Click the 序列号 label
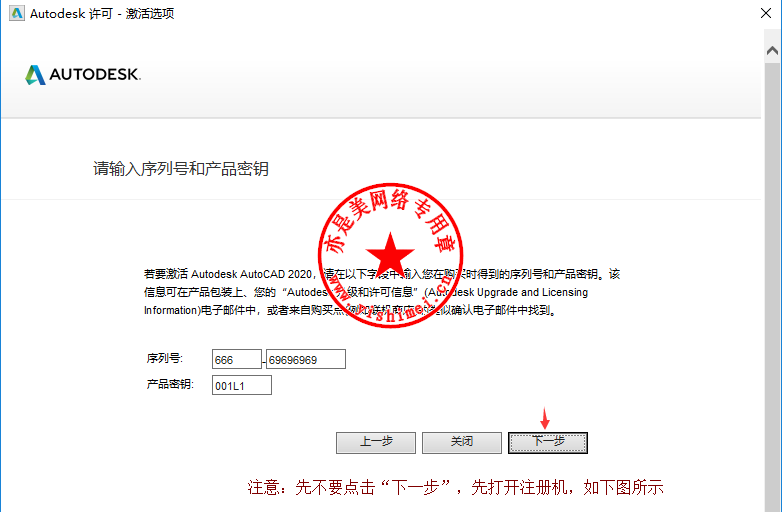Viewport: 782px width, 512px height. coord(165,358)
